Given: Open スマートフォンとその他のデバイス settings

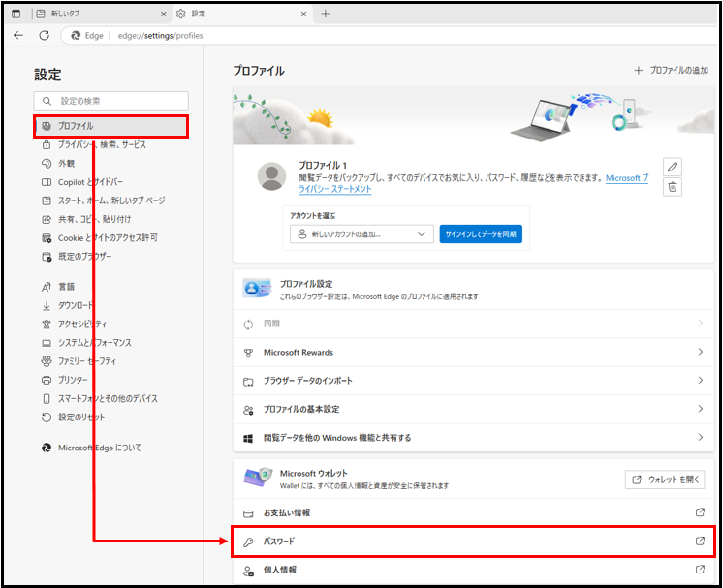Looking at the screenshot, I should pos(100,398).
